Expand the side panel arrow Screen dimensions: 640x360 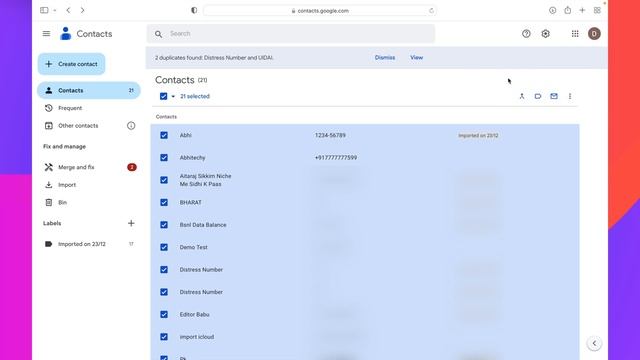[594, 343]
